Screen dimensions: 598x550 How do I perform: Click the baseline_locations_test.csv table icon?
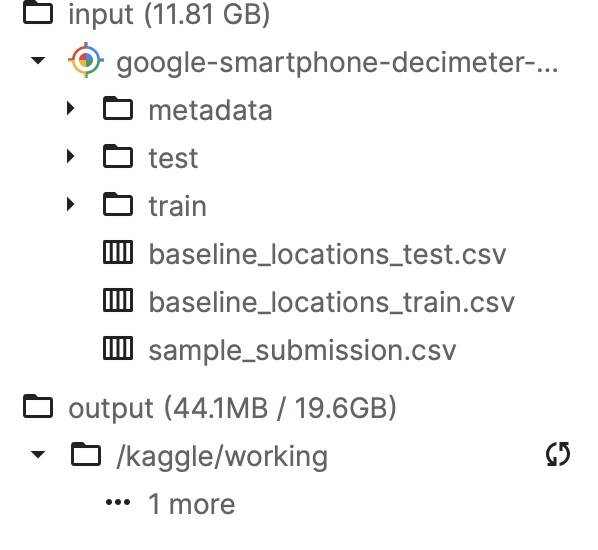[118, 252]
